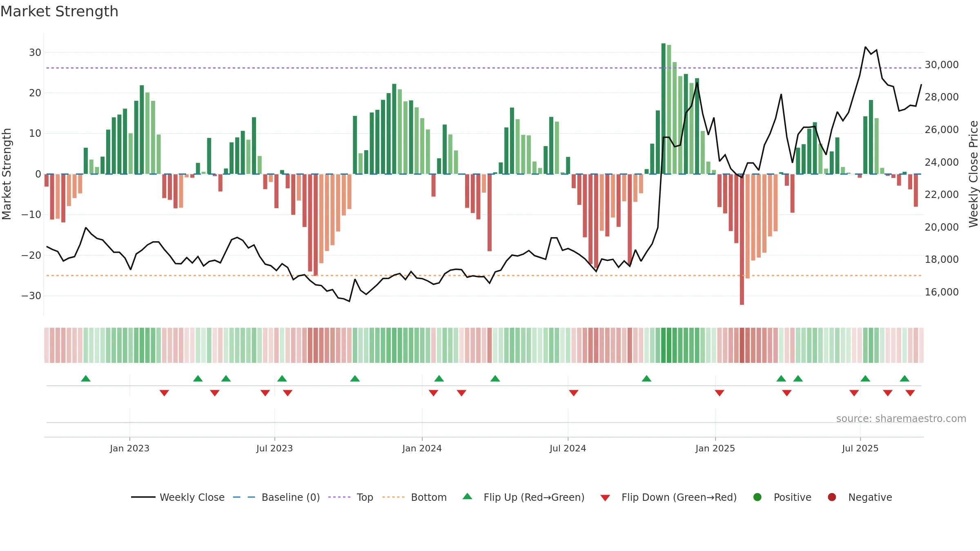
Task: Click the flip-up marker just right of Jul 2023
Action: pos(282,378)
